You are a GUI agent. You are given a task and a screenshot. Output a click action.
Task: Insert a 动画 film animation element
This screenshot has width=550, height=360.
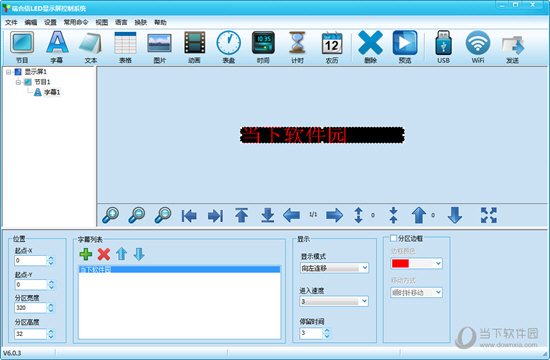tap(194, 47)
